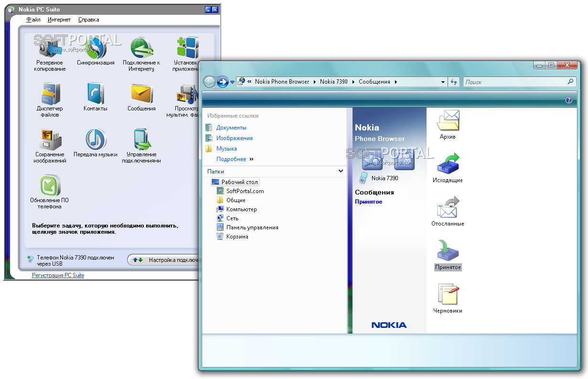Click Сообщения breadcrumb segment
The height and width of the screenshot is (379, 588).
374,82
